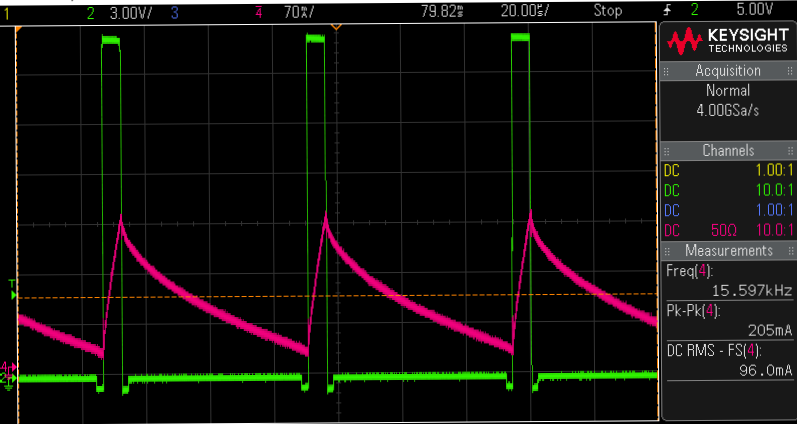
Task: Expand the Measurements panel header
Action: point(727,250)
